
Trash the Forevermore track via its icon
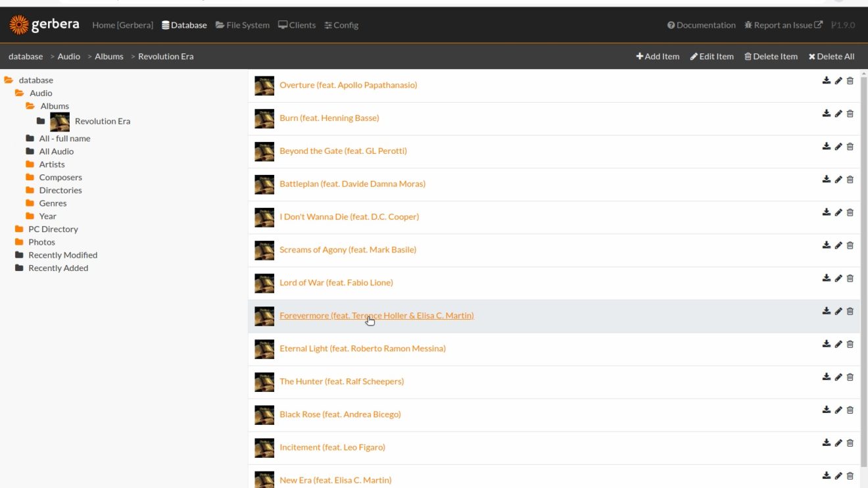point(850,311)
